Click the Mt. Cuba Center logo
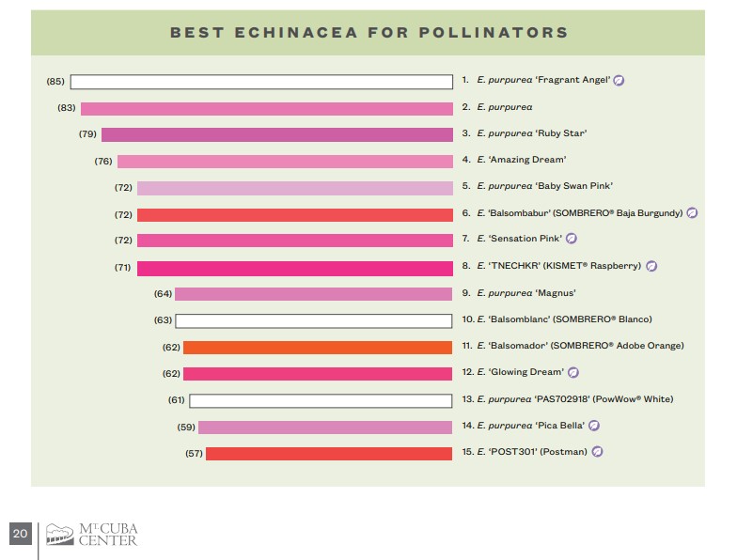 click(92, 535)
